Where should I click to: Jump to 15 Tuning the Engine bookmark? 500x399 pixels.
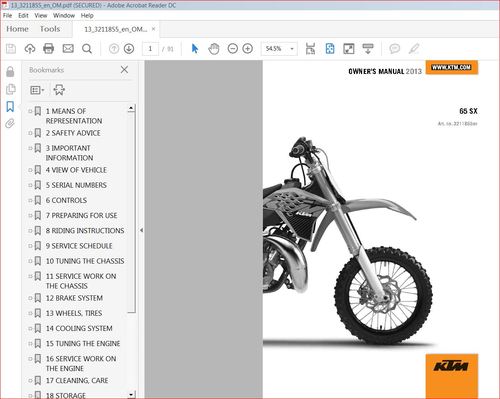(83, 343)
